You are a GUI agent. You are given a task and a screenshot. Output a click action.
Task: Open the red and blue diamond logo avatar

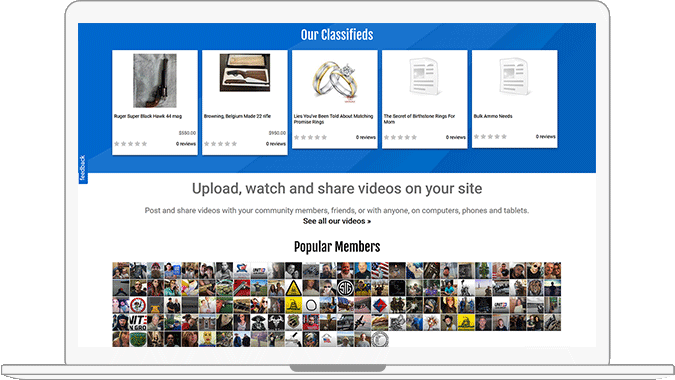[x=380, y=305]
